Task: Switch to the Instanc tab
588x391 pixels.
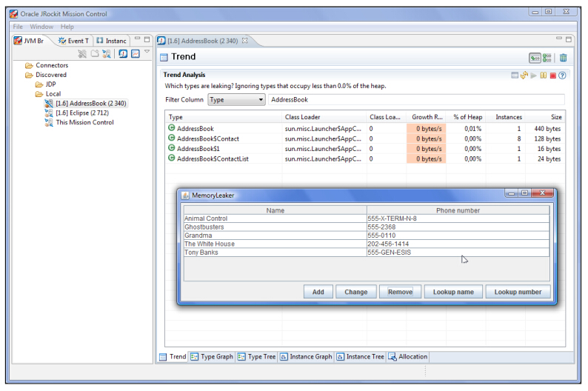Action: click(x=111, y=41)
